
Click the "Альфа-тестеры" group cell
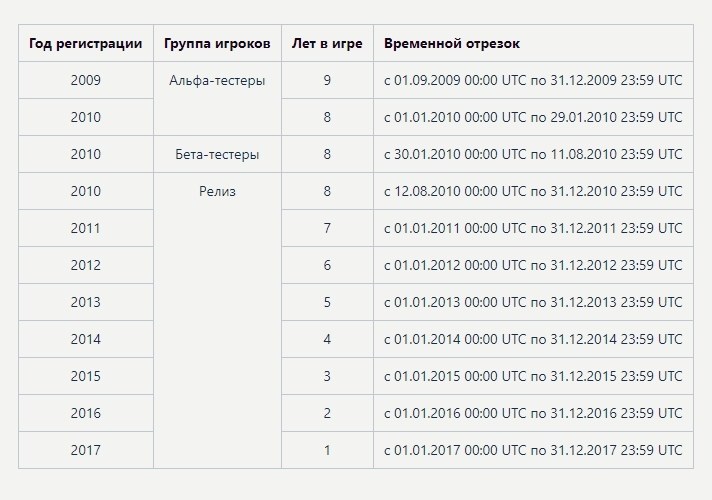(217, 81)
